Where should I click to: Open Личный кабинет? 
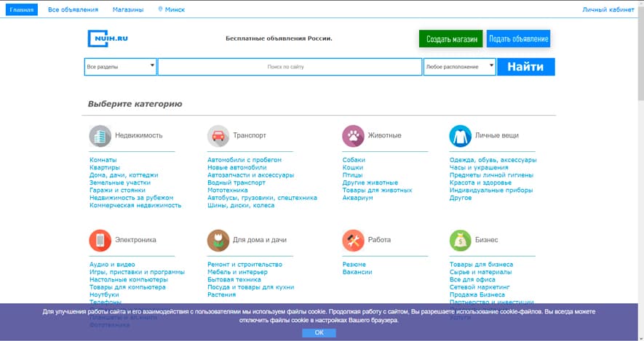[x=608, y=9]
